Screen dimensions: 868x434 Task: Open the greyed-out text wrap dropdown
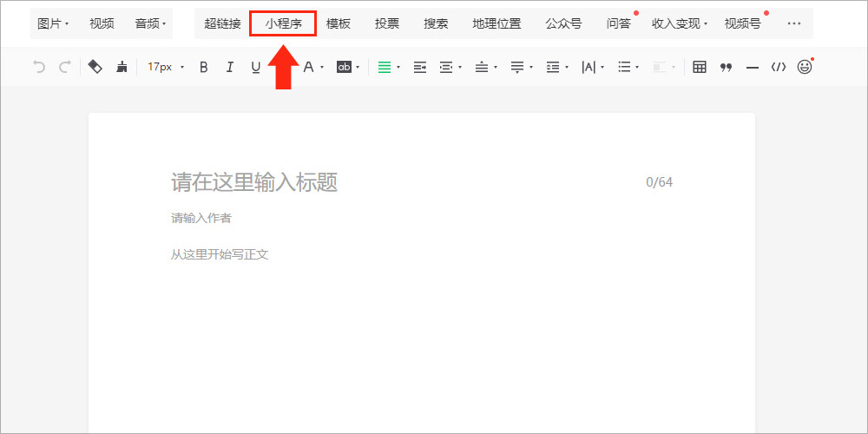(x=664, y=67)
